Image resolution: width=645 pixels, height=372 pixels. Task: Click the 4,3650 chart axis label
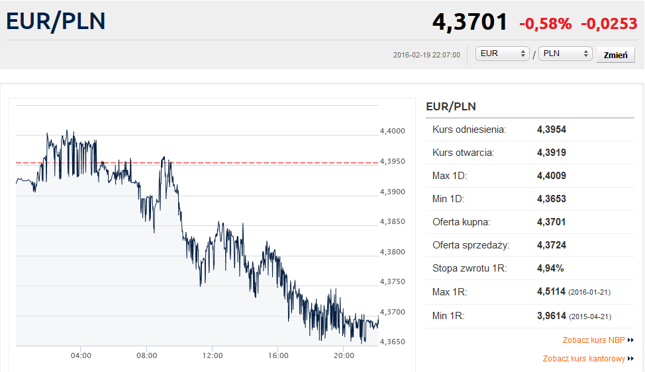(392, 342)
